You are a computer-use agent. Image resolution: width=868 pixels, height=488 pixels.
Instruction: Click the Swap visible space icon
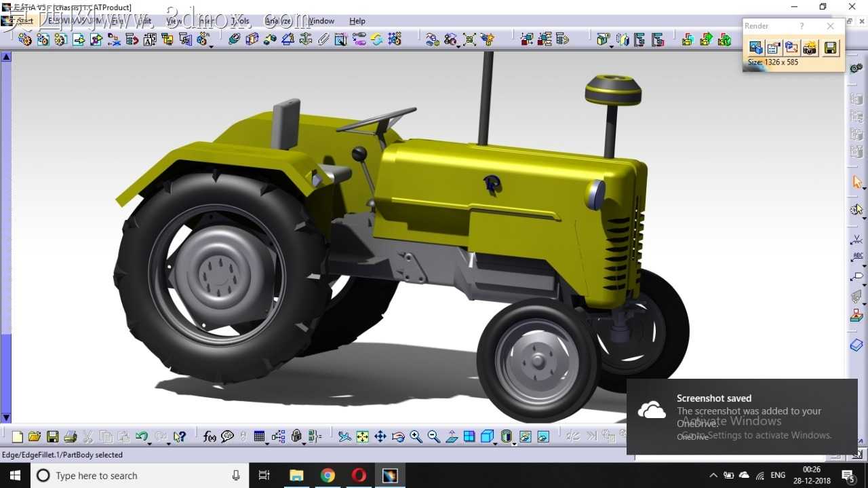[543, 436]
